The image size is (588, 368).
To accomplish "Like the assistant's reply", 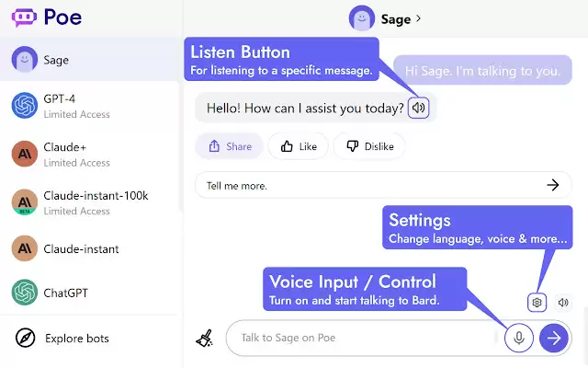I will (298, 146).
